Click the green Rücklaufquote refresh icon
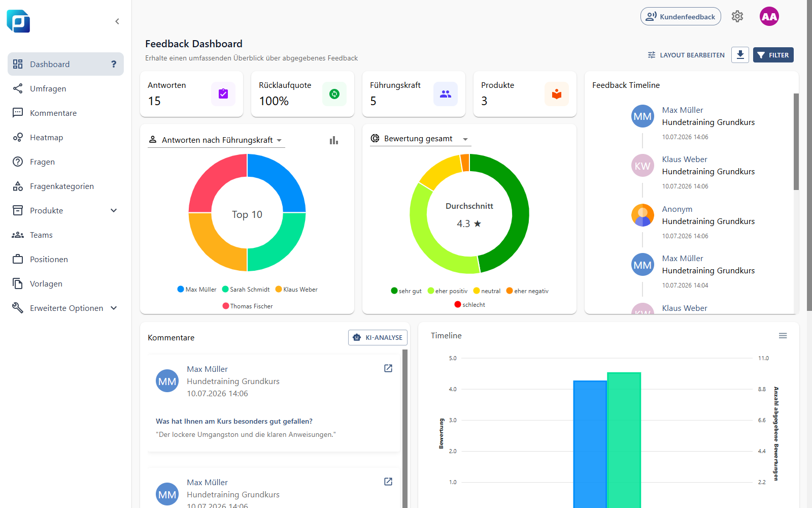Screen dimensions: 812x508 tap(334, 94)
